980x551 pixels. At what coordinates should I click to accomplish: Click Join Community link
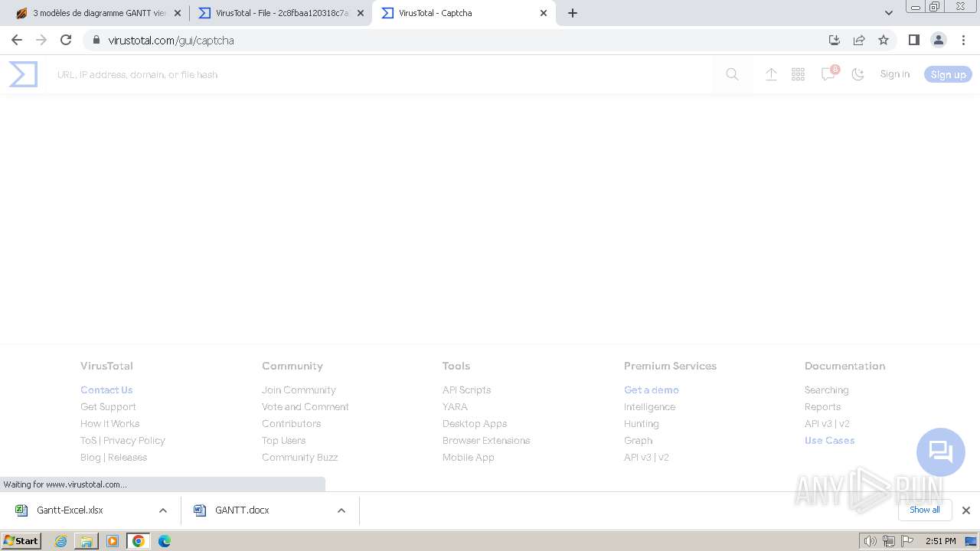(x=299, y=390)
